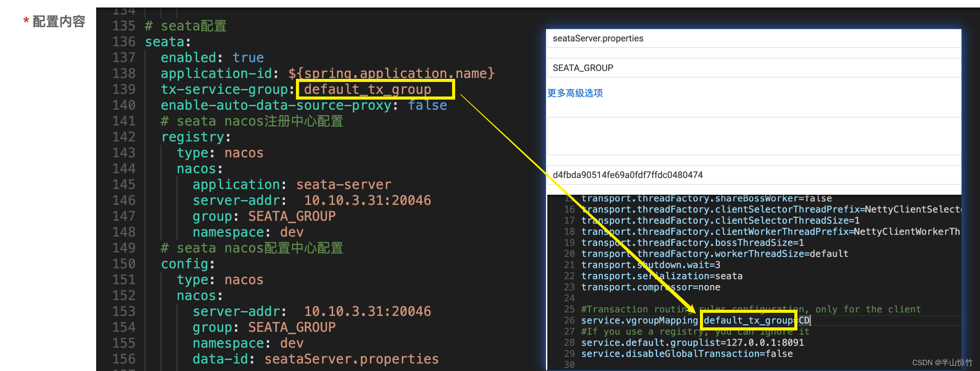The width and height of the screenshot is (980, 371).
Task: Click 'transport.shutdown.wait=3' on line 21
Action: [651, 265]
